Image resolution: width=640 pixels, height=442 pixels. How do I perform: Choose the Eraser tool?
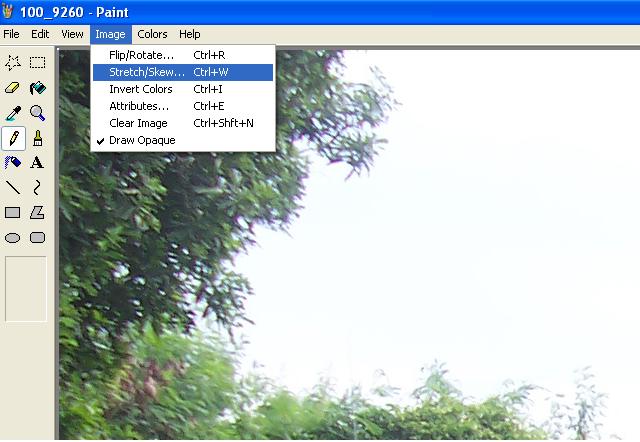pos(13,88)
